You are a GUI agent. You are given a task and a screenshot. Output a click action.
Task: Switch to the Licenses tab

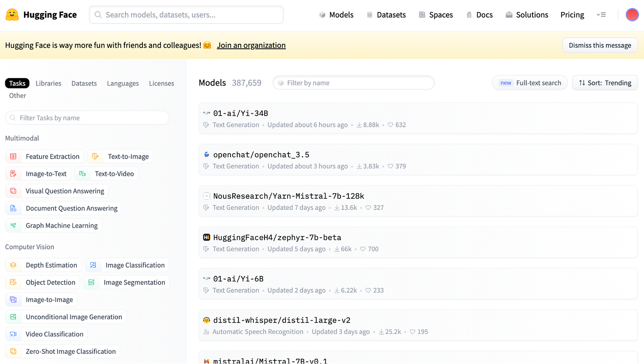click(161, 83)
